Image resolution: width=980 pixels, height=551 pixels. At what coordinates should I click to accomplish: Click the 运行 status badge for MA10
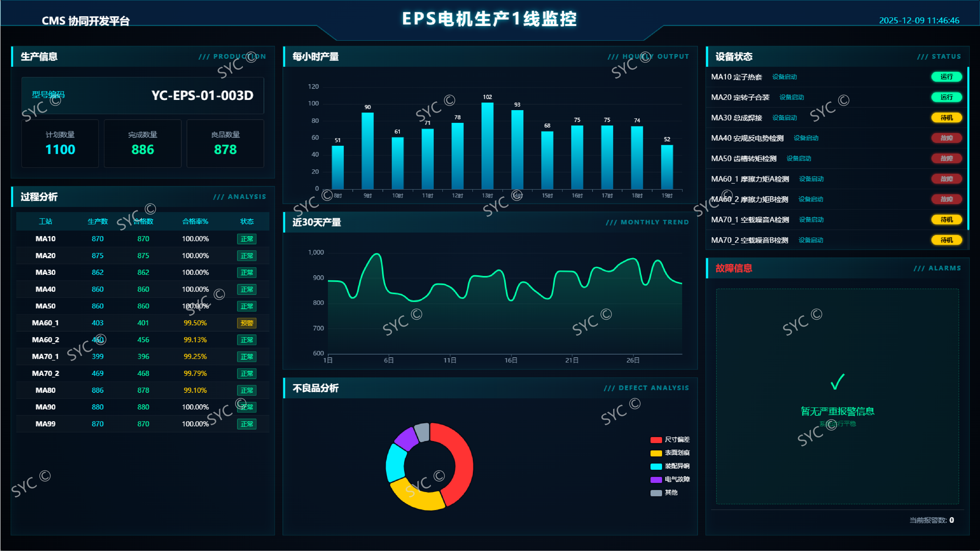point(946,77)
